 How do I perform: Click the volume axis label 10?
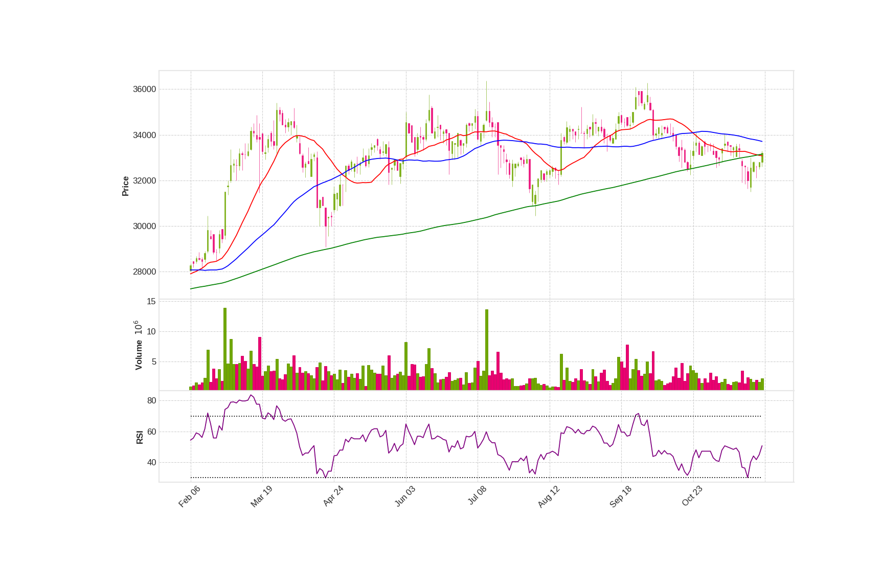(x=151, y=332)
